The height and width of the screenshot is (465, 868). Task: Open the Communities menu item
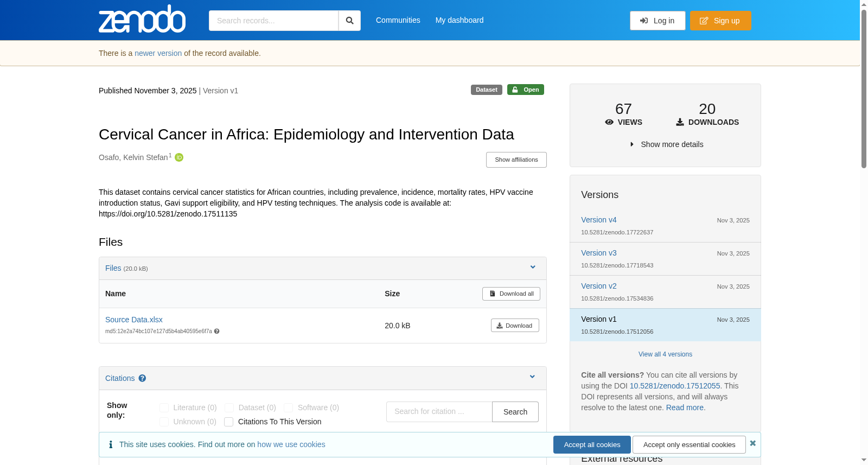click(x=398, y=20)
